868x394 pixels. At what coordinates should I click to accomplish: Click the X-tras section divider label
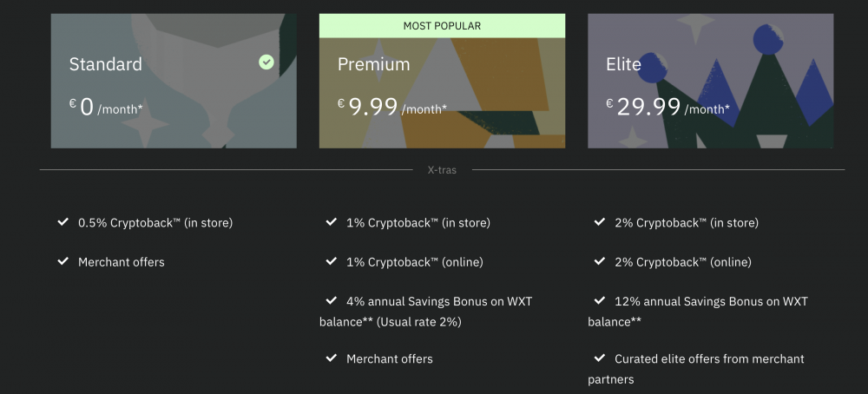(442, 170)
